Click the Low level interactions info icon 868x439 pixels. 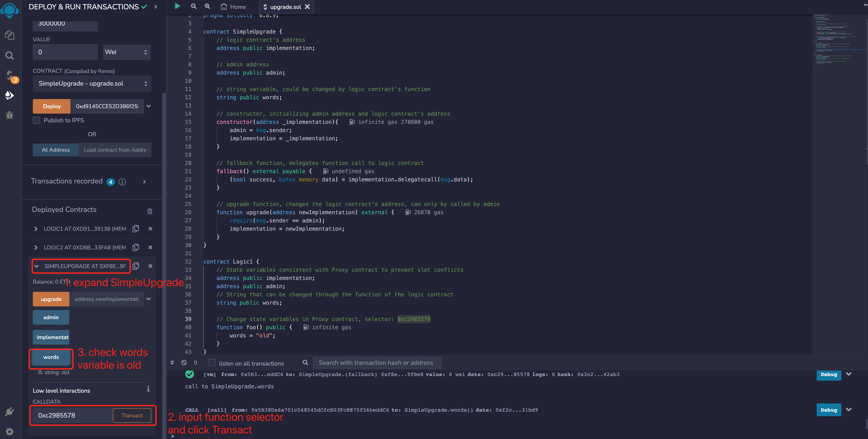click(148, 389)
